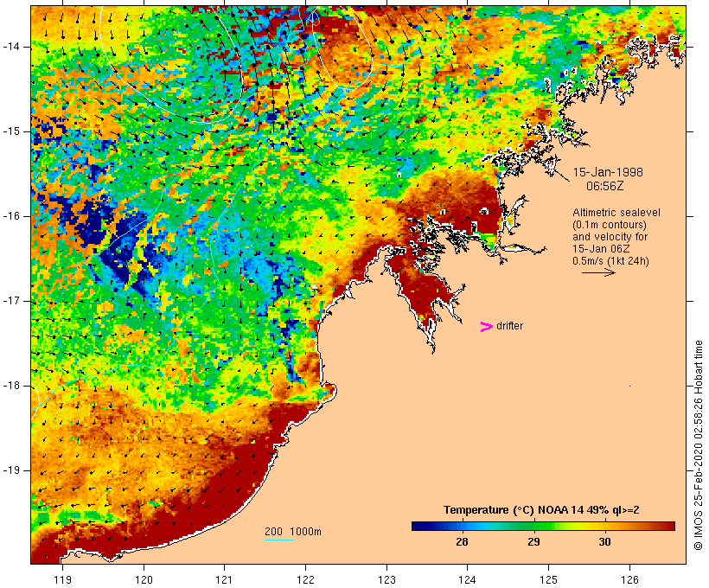709x588 pixels.
Task: Click the 'drifter' legend label
Action: 509,326
